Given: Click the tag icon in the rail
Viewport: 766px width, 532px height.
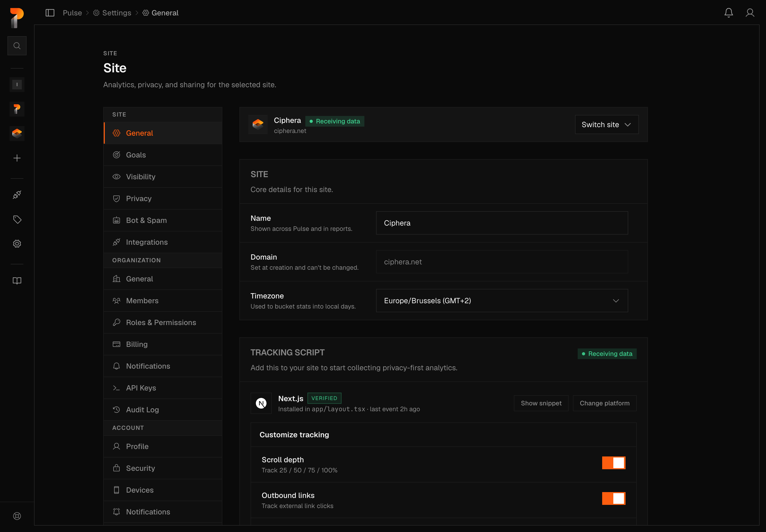Looking at the screenshot, I should pyautogui.click(x=17, y=219).
